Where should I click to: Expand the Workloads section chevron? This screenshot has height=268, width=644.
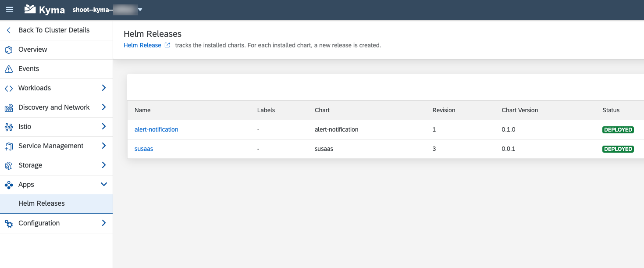(104, 88)
